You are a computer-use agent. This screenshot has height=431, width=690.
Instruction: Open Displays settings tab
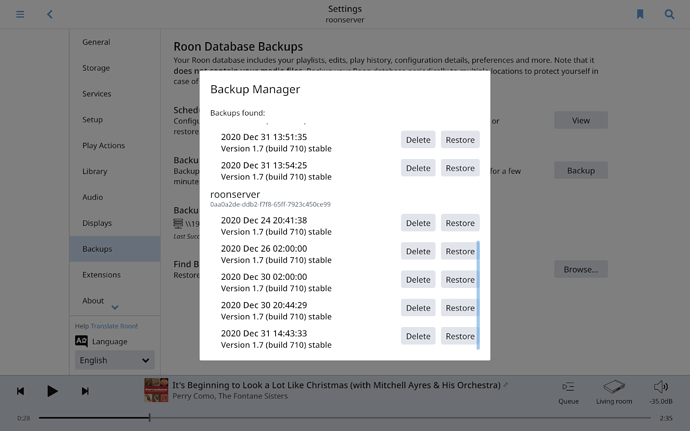pyautogui.click(x=115, y=223)
